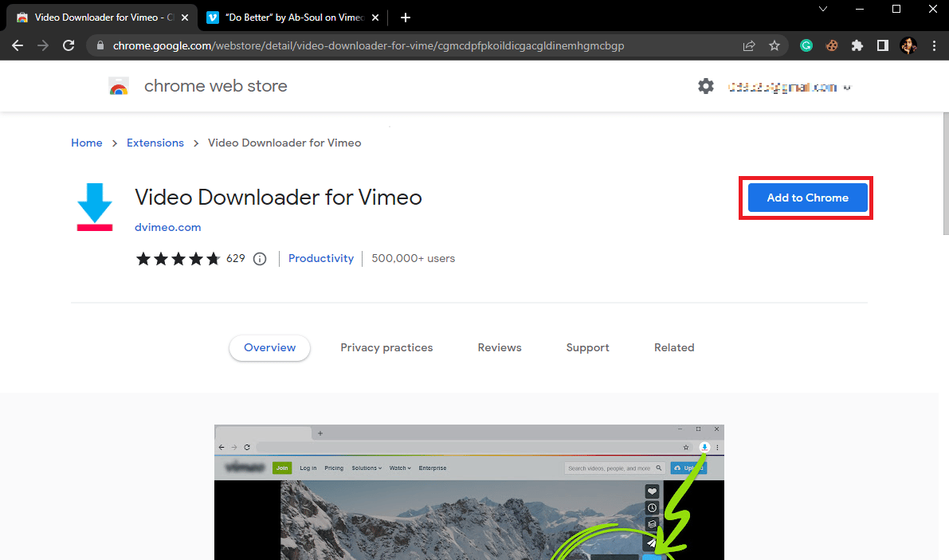The image size is (949, 560).
Task: Open the share page icon in address bar
Action: [x=749, y=45]
